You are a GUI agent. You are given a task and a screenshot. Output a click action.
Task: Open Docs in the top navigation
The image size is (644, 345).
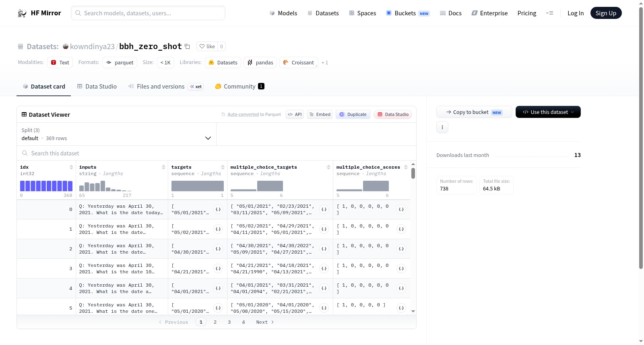[451, 13]
